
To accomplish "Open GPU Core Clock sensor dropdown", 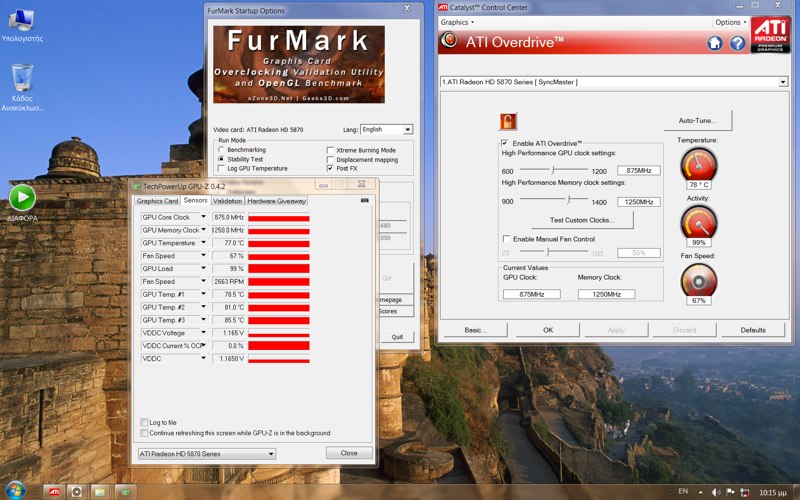I will (204, 217).
